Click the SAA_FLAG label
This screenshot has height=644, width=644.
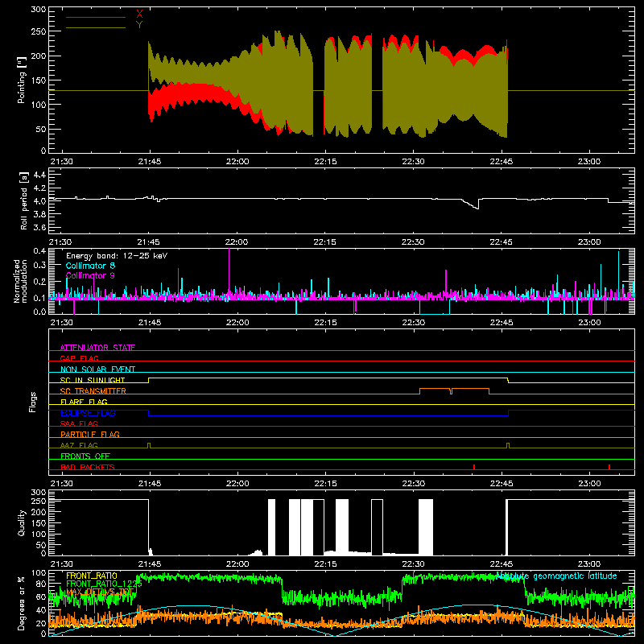(x=79, y=423)
